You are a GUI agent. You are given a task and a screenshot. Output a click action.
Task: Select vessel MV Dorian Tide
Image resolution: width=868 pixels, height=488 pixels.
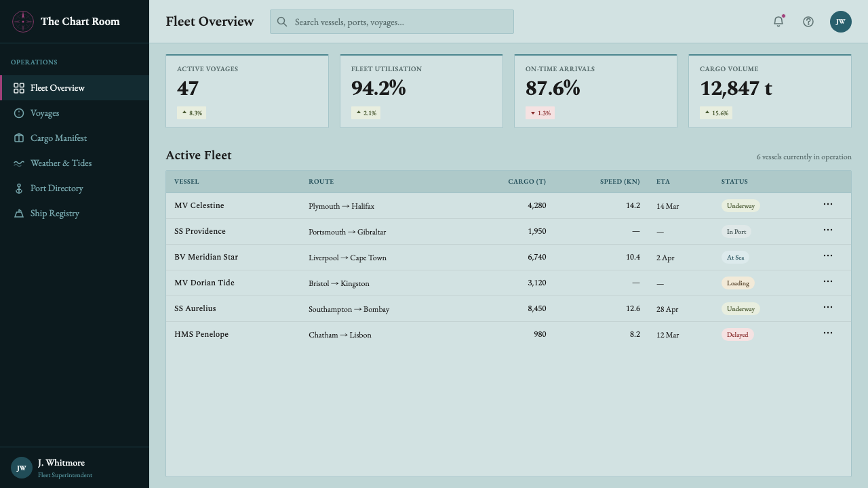tap(204, 283)
